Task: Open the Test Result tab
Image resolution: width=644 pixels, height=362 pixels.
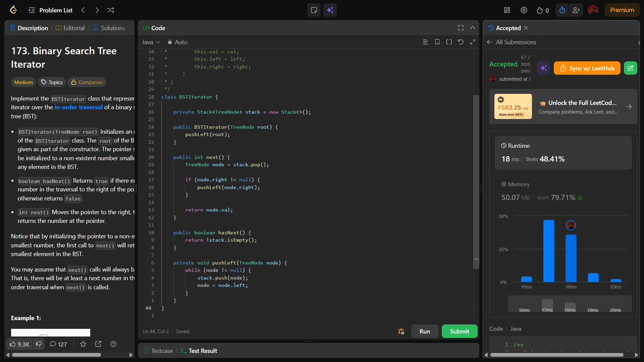Action: (x=199, y=351)
